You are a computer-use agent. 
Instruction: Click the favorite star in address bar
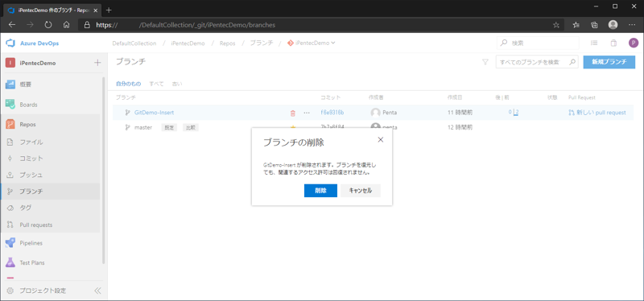pos(556,25)
